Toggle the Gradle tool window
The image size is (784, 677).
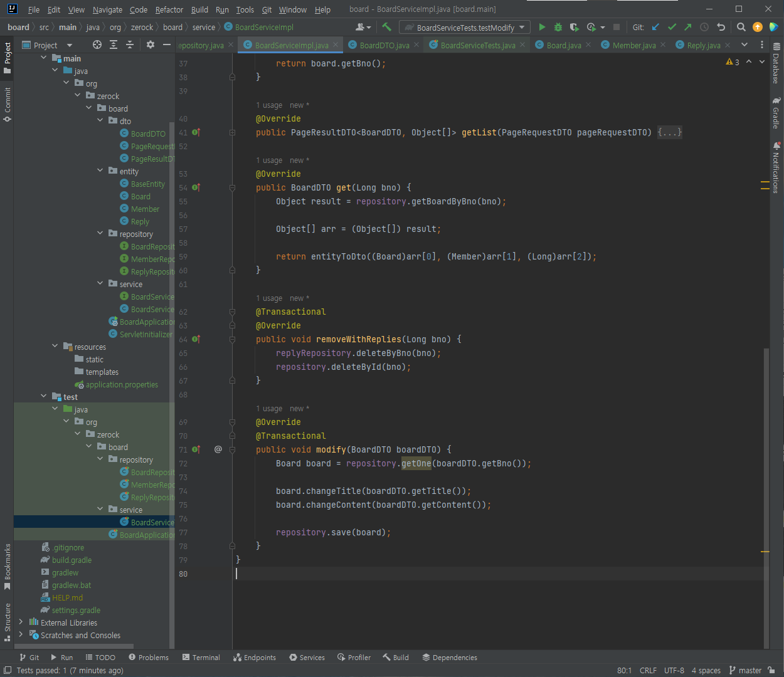point(776,113)
